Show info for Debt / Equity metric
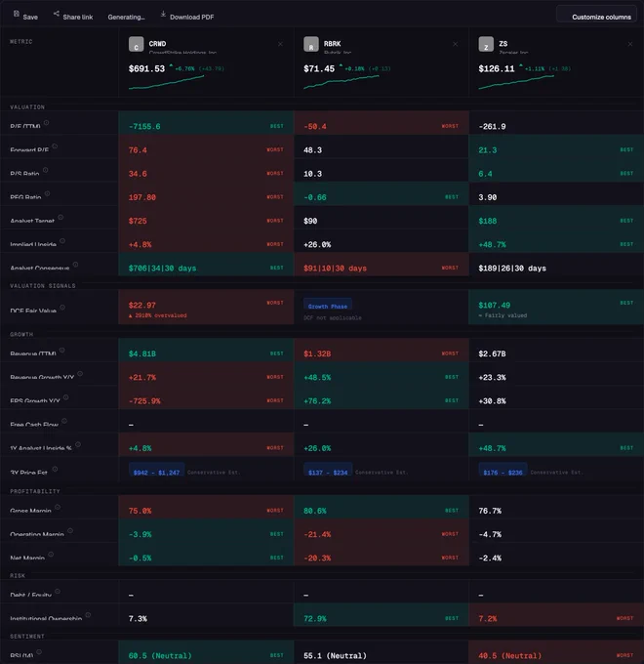This screenshot has height=664, width=644. (58, 592)
